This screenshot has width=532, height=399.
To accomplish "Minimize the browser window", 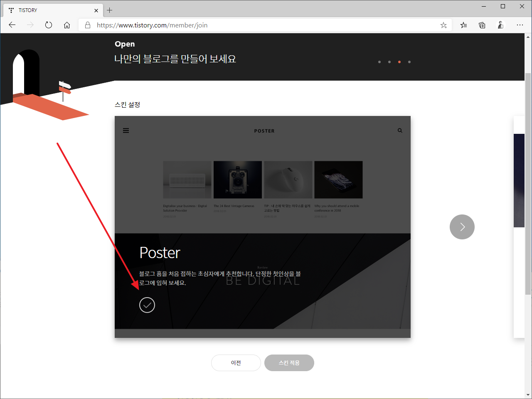I will click(x=484, y=6).
